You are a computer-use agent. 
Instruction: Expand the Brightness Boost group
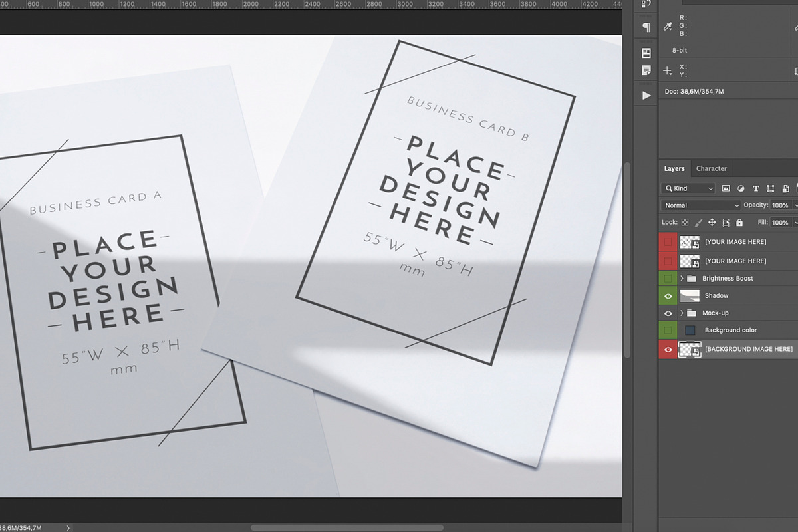click(682, 278)
